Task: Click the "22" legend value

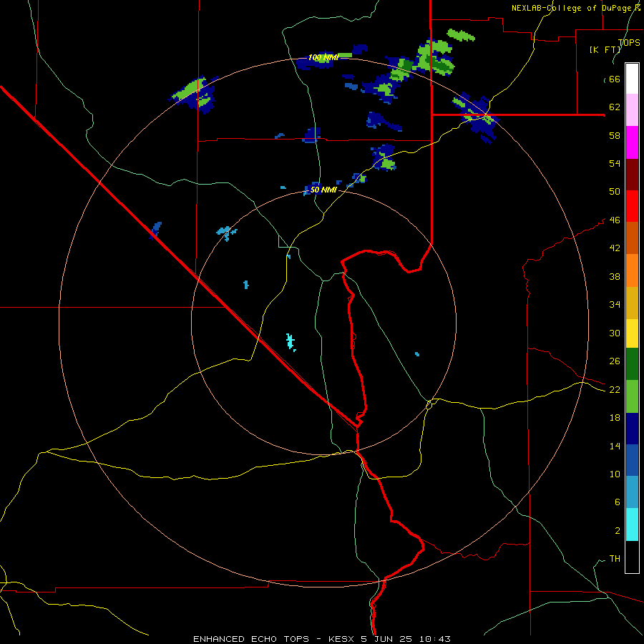Action: [615, 390]
